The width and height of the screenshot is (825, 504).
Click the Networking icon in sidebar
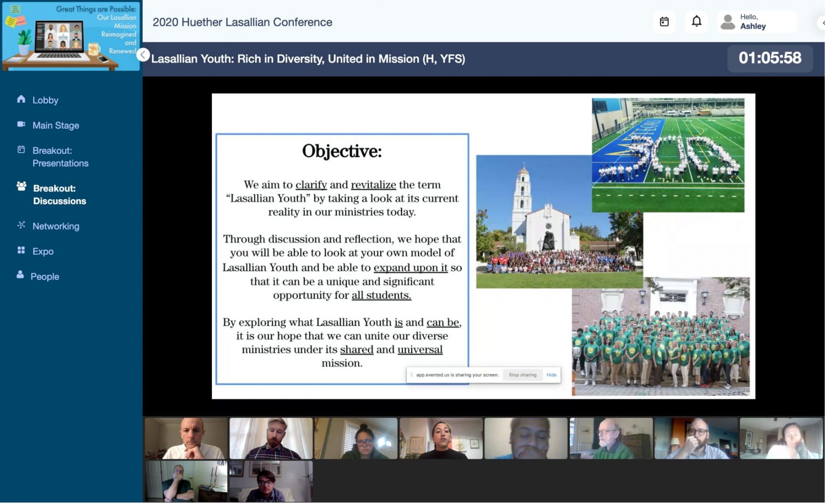21,225
